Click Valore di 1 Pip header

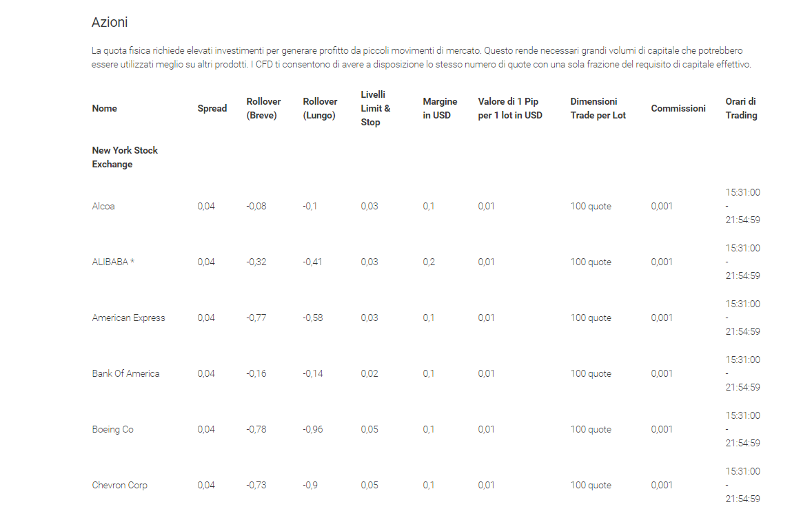(x=510, y=108)
